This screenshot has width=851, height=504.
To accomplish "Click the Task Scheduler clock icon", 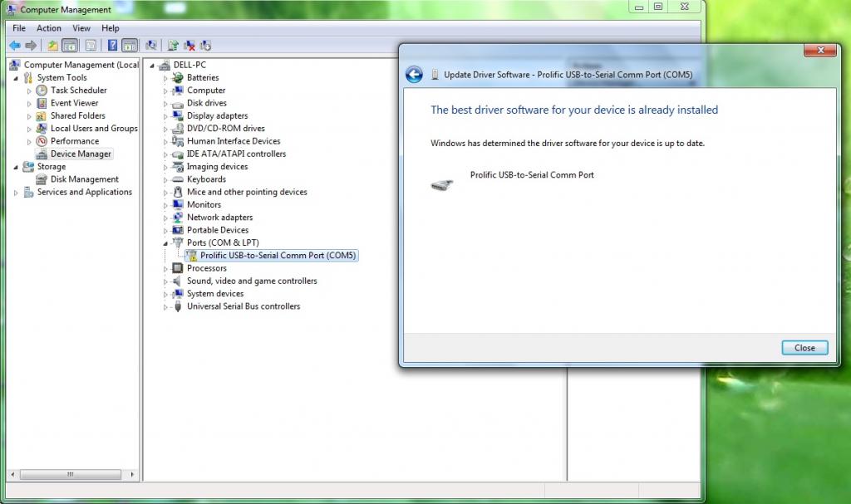I will click(42, 90).
